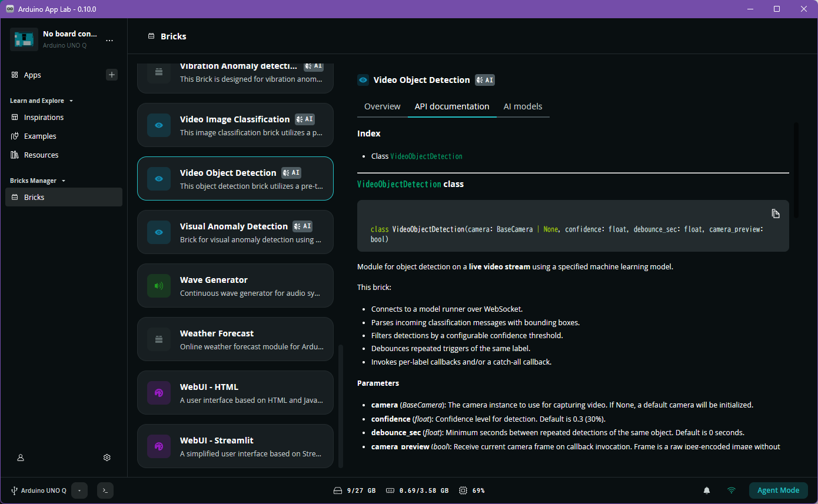Click the Arduino UNO Q board thumbnail
This screenshot has width=818, height=504.
pos(24,39)
